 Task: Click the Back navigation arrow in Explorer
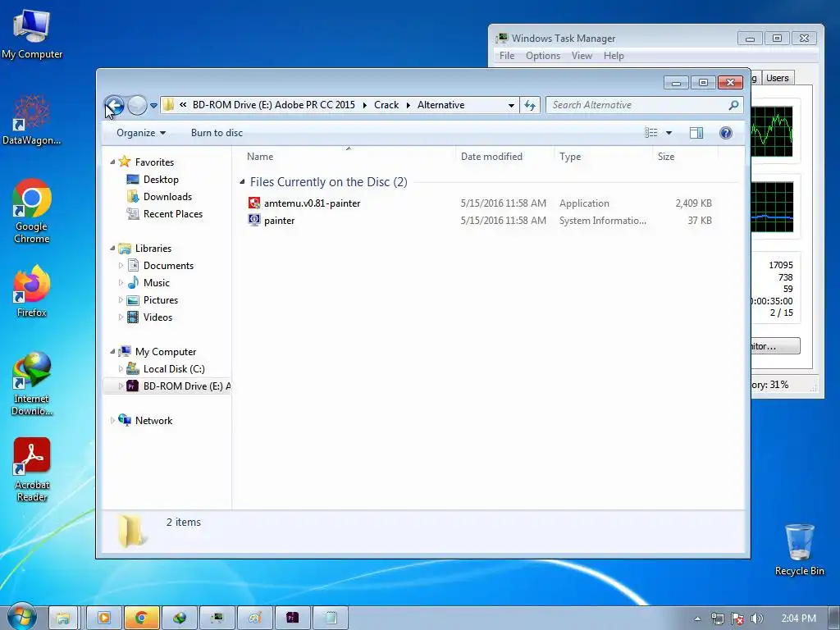(114, 105)
